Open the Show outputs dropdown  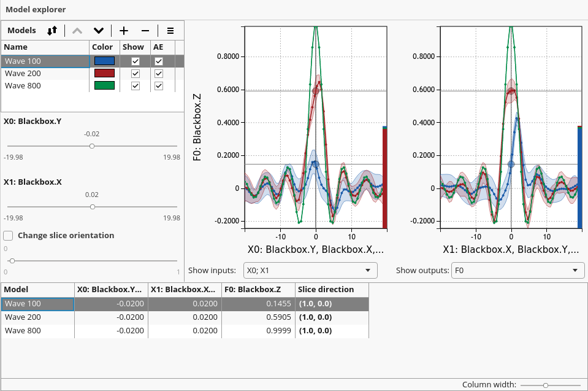point(517,270)
